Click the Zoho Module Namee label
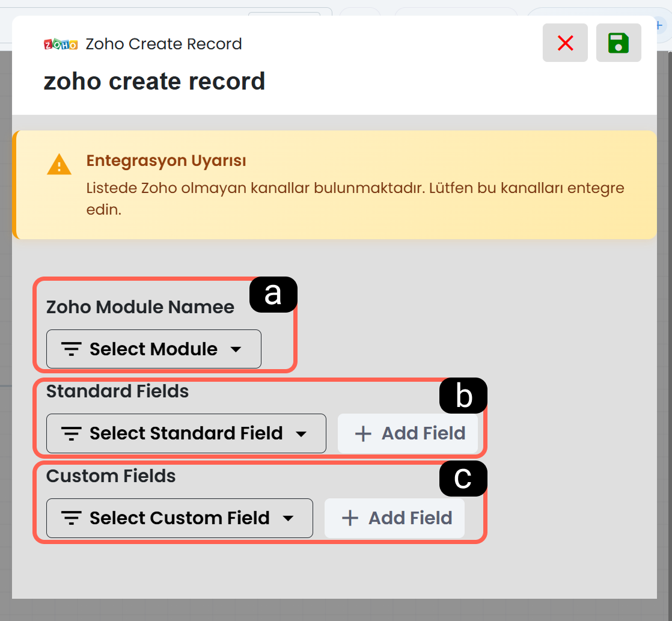Screen dimensions: 672x621 [140, 307]
